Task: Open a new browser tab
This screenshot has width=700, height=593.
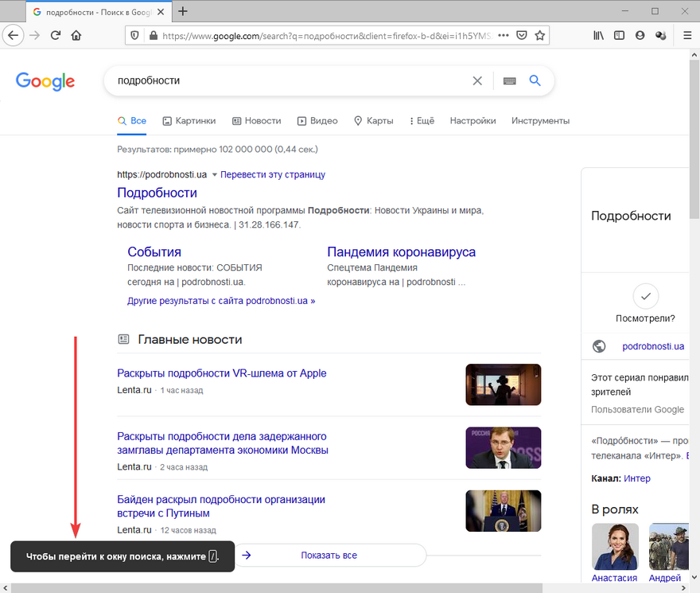Action: tap(183, 12)
